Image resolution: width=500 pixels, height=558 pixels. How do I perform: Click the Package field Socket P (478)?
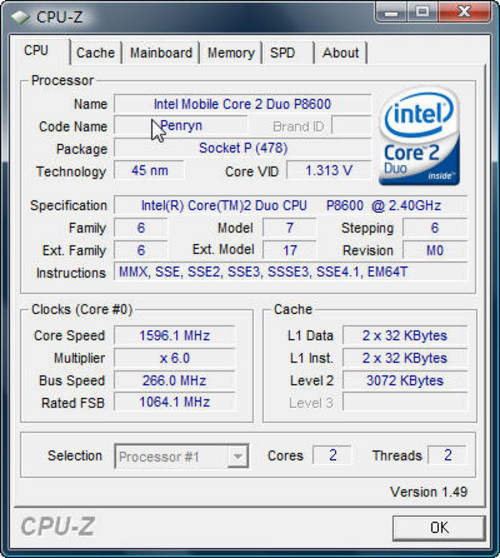[242, 148]
